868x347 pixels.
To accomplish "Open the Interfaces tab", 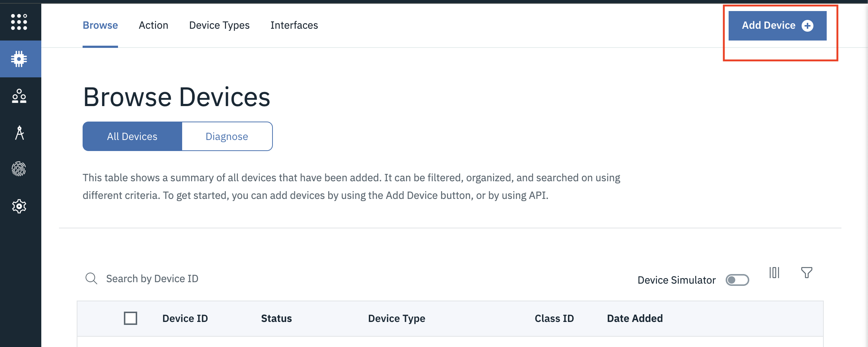I will 294,25.
